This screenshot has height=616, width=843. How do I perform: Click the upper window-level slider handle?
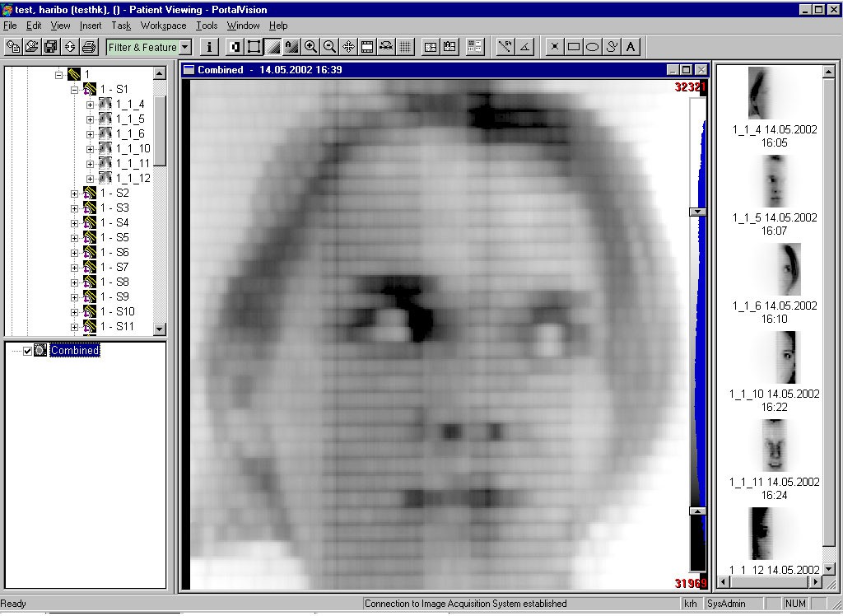[697, 212]
